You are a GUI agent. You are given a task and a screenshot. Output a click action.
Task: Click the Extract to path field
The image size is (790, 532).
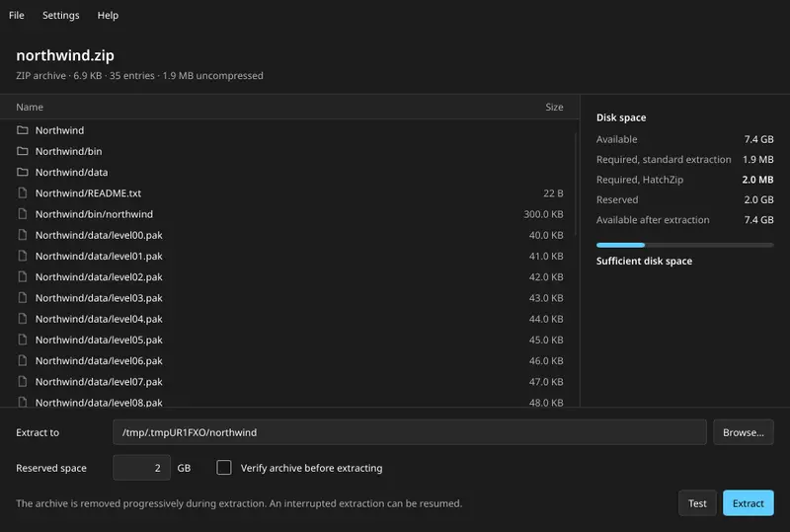(410, 432)
